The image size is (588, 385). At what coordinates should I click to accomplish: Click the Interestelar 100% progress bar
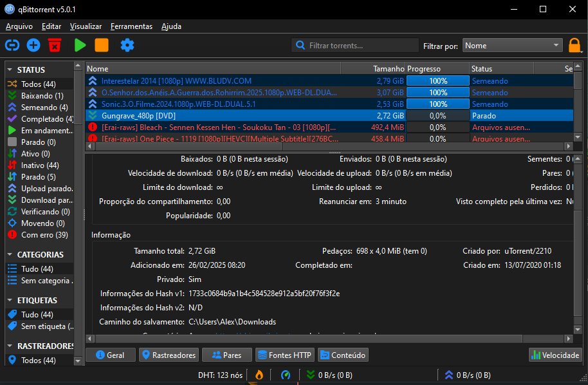click(437, 81)
